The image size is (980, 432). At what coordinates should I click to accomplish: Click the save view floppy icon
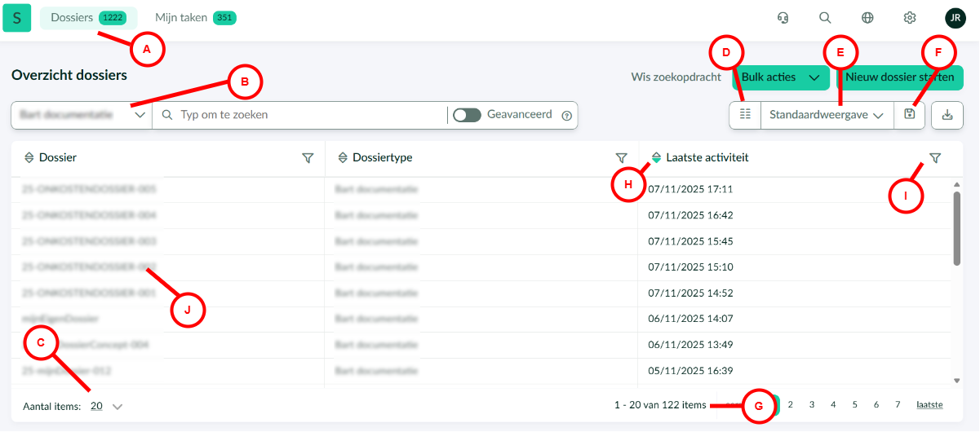tap(910, 115)
